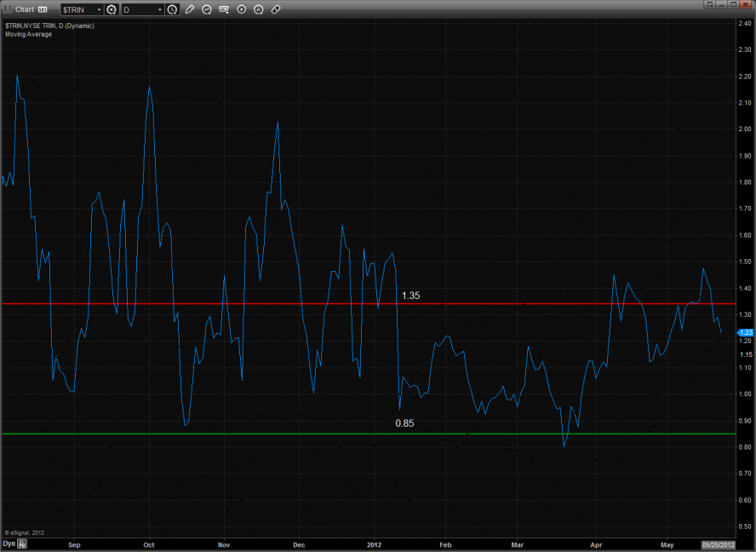Click the red 1.35 horizontal line
Image resolution: width=756 pixels, height=552 pixels.
pos(255,303)
